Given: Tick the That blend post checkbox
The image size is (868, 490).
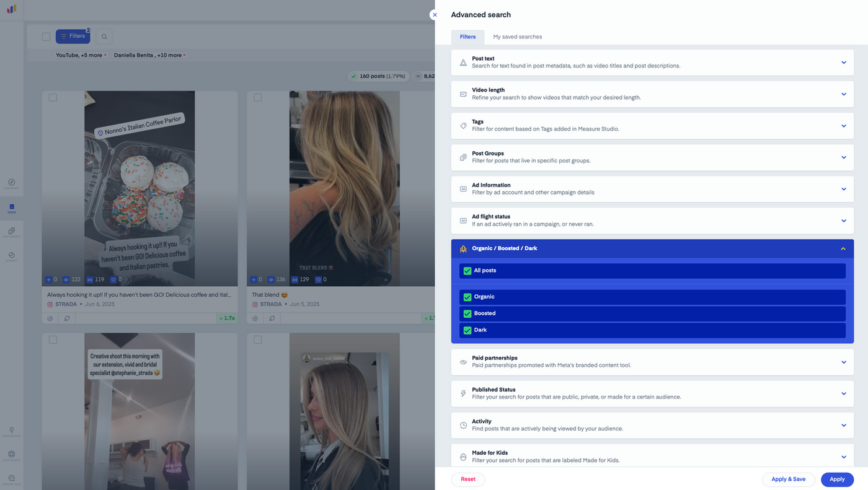Looking at the screenshot, I should pyautogui.click(x=258, y=97).
